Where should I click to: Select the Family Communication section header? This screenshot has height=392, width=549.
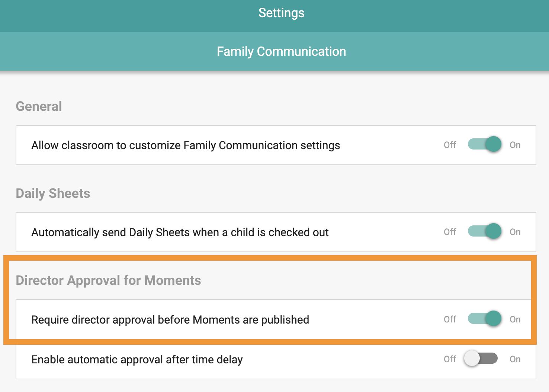pos(282,51)
